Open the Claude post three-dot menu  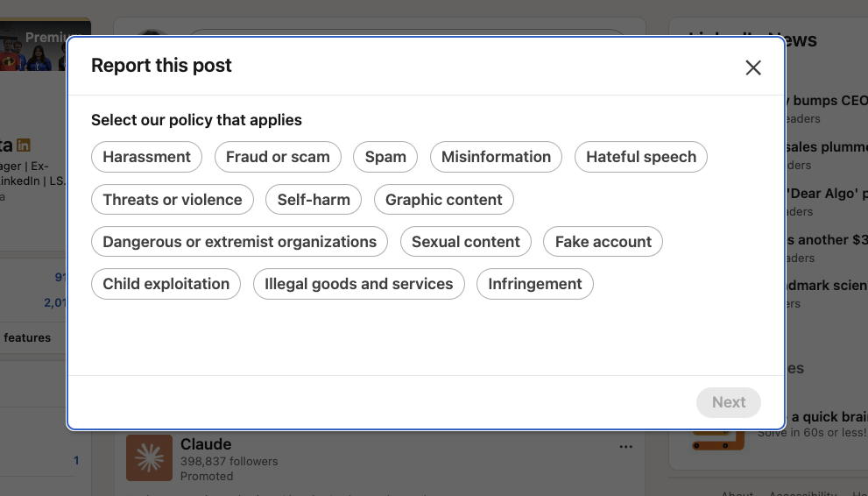point(625,447)
